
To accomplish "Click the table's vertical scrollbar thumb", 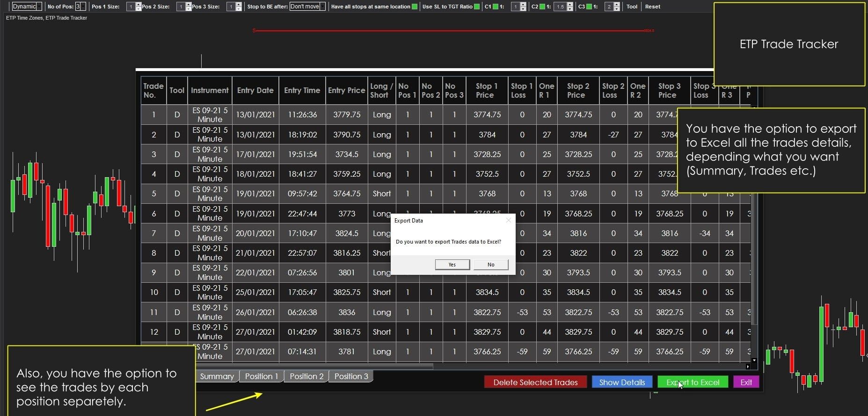I will [754, 259].
